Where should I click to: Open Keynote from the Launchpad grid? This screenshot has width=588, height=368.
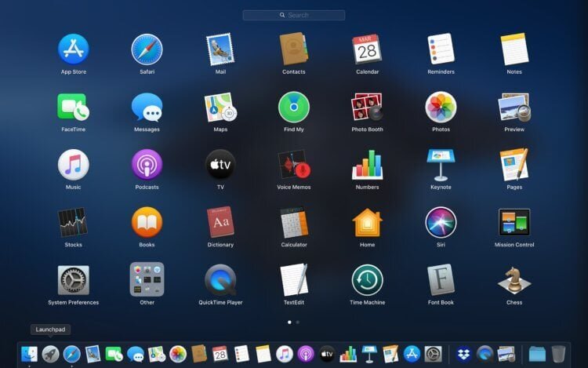click(441, 165)
